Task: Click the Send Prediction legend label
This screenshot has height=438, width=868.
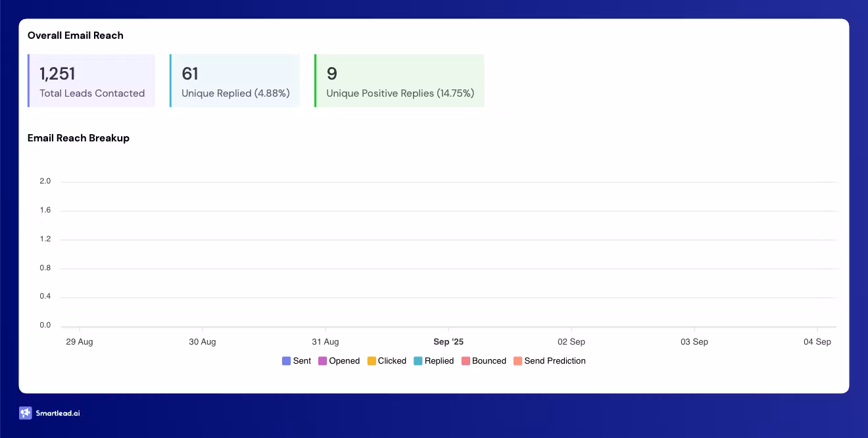Action: pos(555,361)
